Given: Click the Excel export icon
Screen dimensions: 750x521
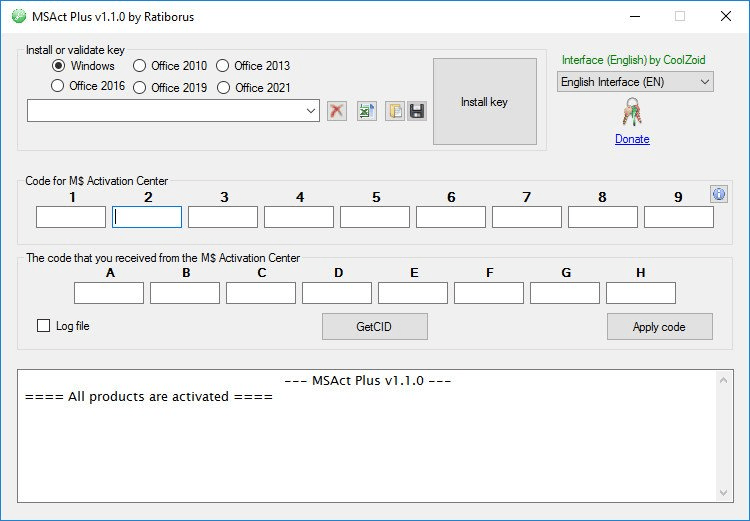Looking at the screenshot, I should tap(367, 111).
